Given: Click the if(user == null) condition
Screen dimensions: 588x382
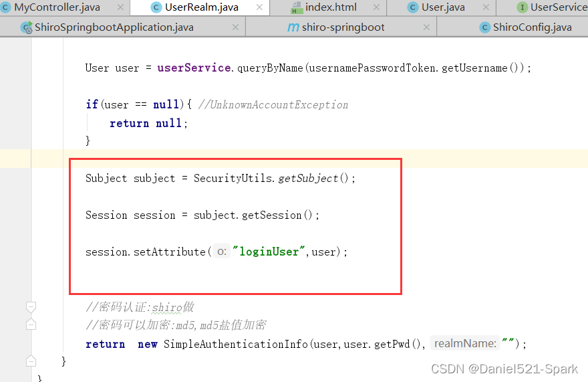Looking at the screenshot, I should (x=135, y=104).
